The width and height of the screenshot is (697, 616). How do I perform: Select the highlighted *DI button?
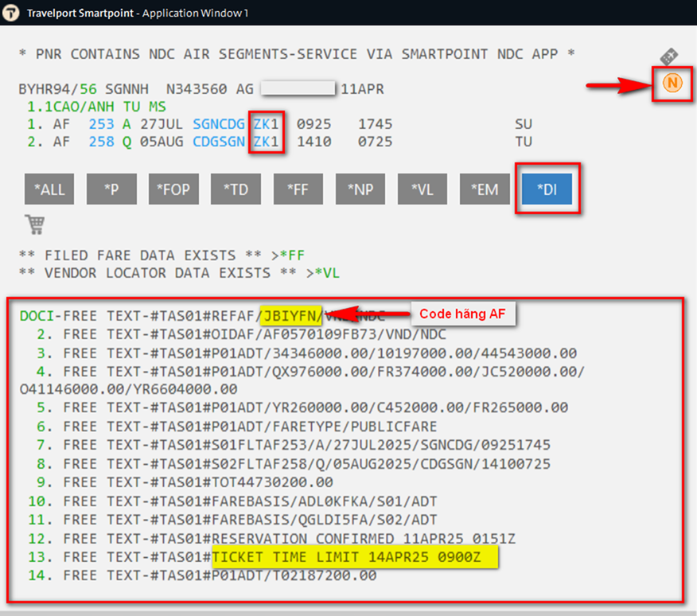547,189
